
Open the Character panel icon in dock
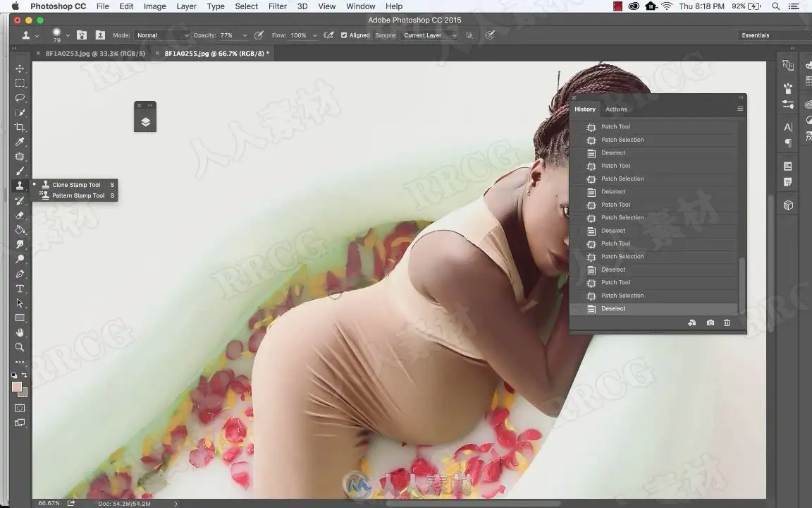(787, 127)
